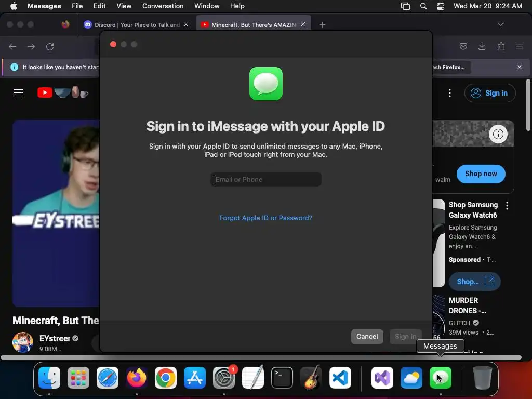The image size is (532, 399).
Task: Open the View menu
Action: click(124, 6)
